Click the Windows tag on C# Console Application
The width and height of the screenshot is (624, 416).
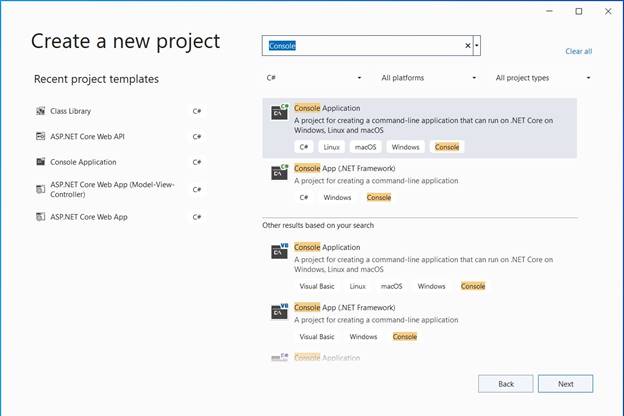coord(406,147)
